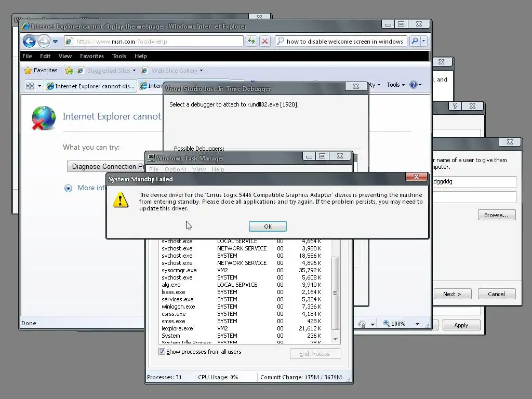Click the Favorites star button
Image resolution: width=532 pixels, height=399 pixels.
tap(41, 70)
